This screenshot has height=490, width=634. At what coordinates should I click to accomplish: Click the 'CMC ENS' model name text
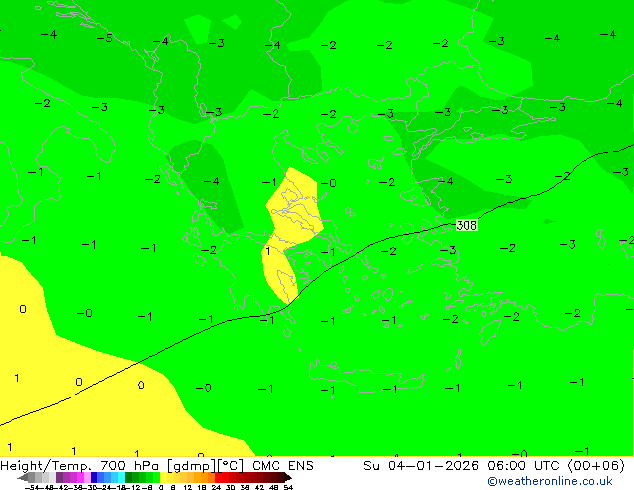click(x=283, y=466)
